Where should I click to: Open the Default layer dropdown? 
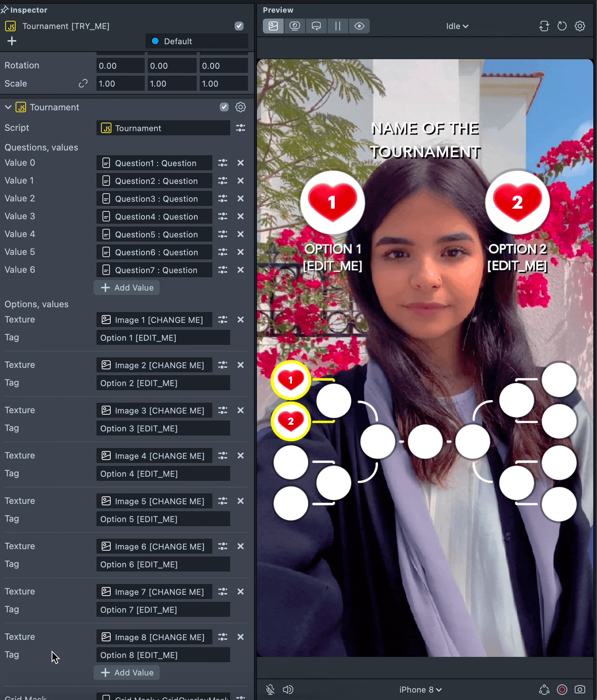pyautogui.click(x=197, y=41)
